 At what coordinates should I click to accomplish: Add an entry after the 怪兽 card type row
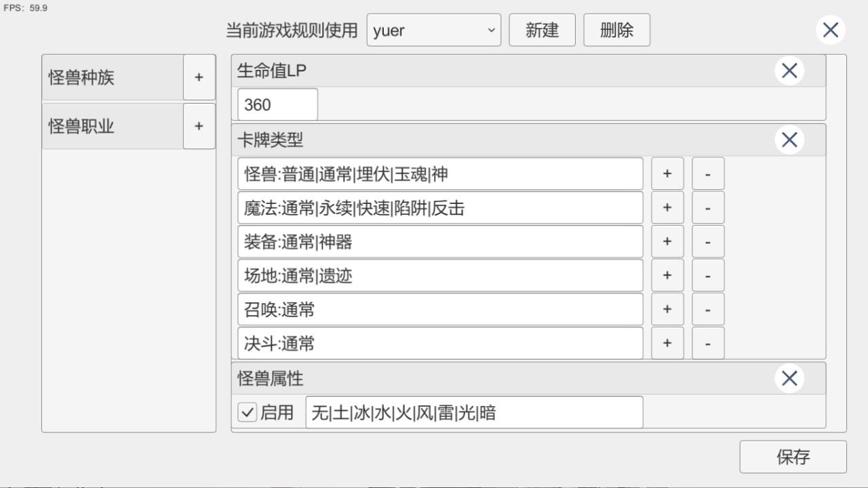point(667,174)
